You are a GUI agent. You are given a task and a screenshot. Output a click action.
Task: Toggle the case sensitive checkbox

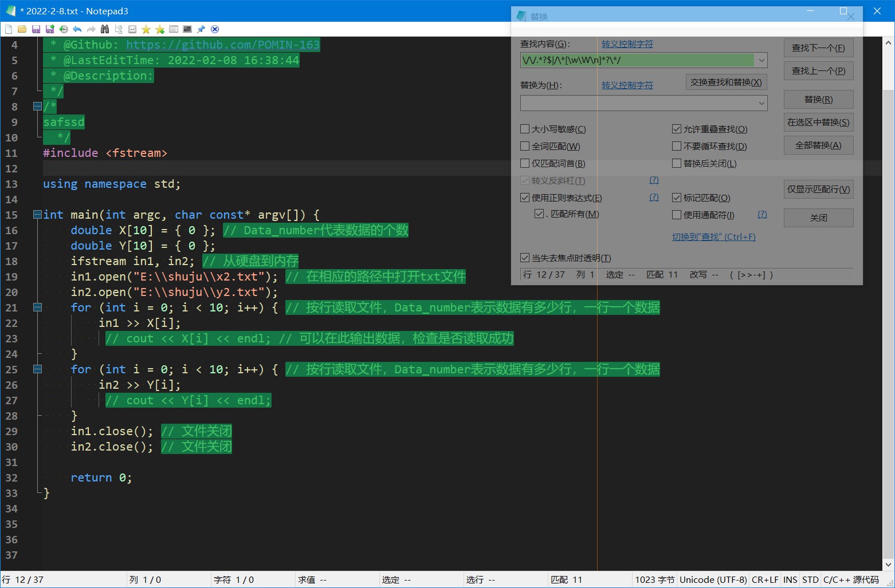(524, 129)
